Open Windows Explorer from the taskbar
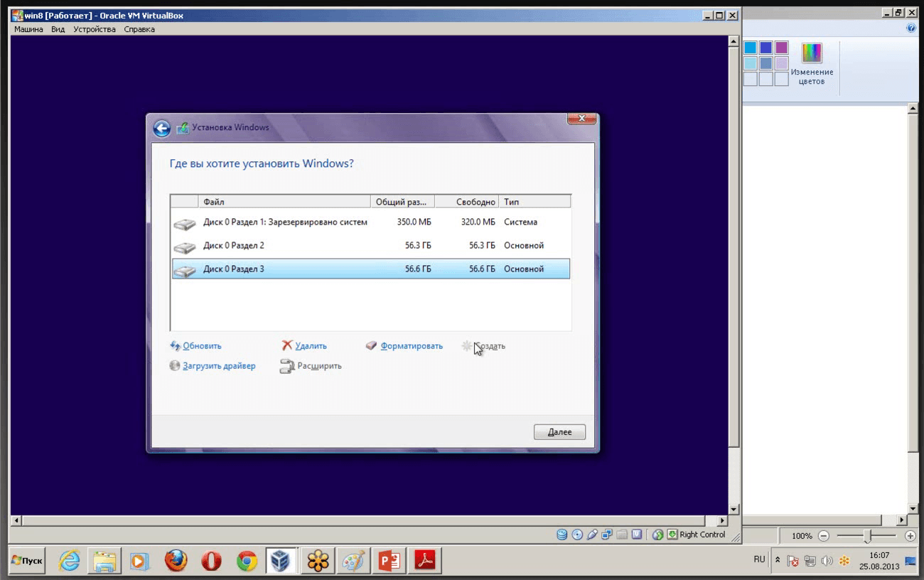This screenshot has height=580, width=924. pyautogui.click(x=104, y=561)
